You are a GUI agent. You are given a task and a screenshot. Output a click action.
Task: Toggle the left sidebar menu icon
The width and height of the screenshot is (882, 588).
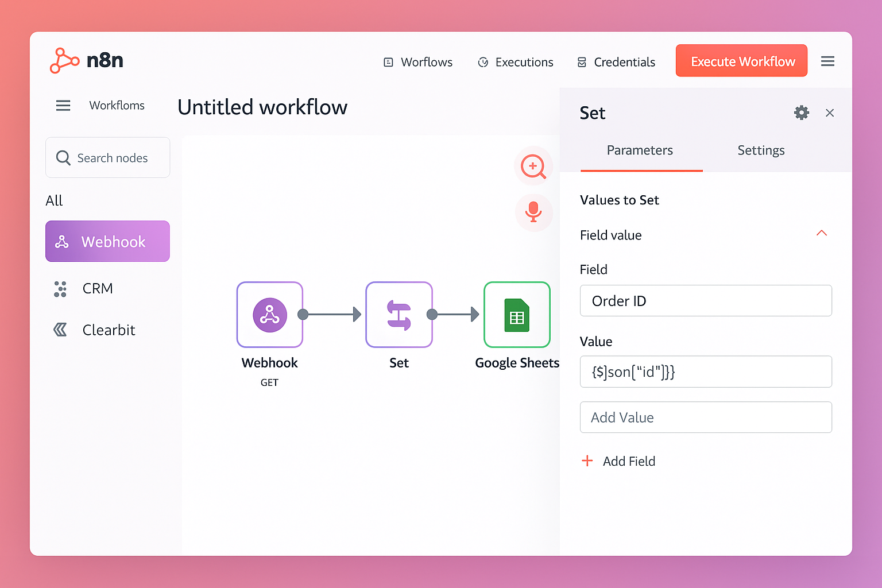63,106
